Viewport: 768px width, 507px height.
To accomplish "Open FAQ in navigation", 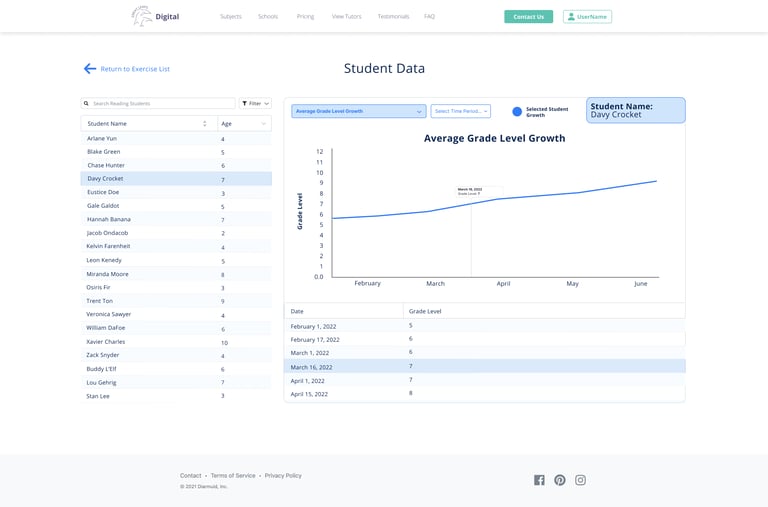I will point(430,16).
